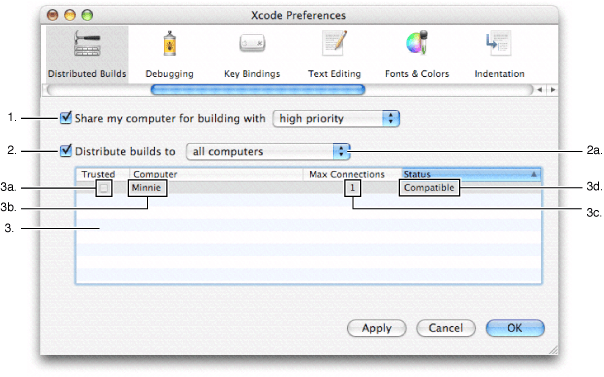Open the Fonts & Colors wheel icon
The image size is (604, 377).
(x=417, y=42)
